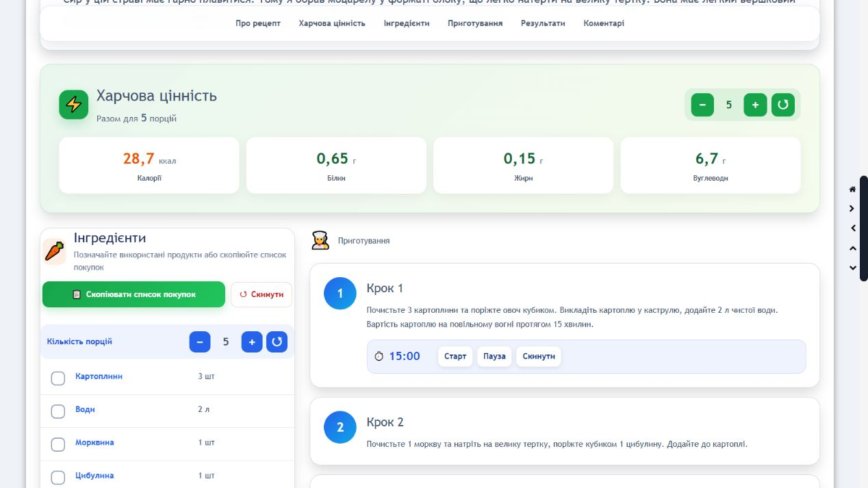Screen dimensions: 868x488
Task: Click the Води ingredient name
Action: click(x=85, y=409)
